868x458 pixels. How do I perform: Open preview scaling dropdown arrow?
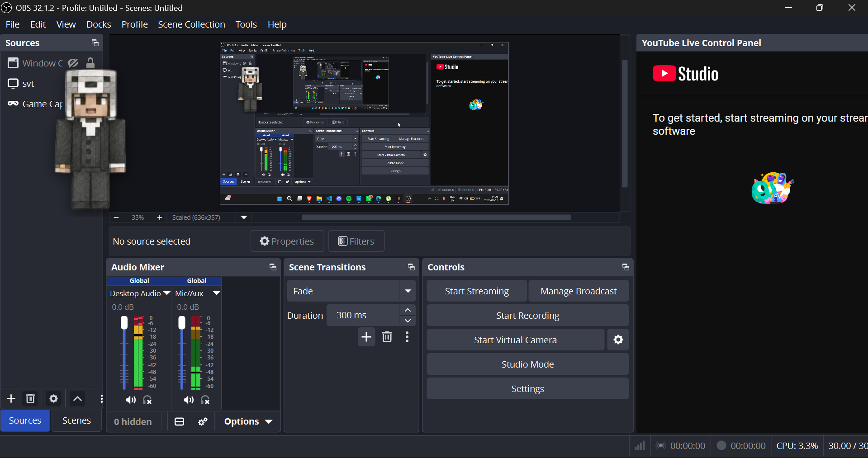244,217
